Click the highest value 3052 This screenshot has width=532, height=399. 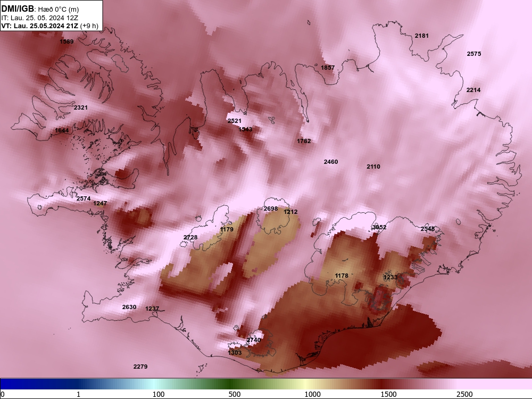(379, 227)
